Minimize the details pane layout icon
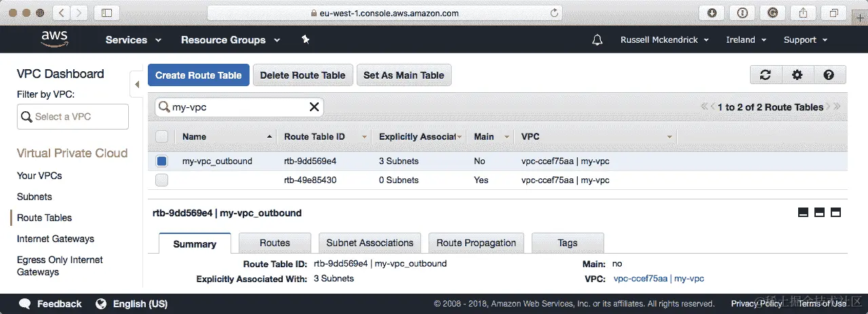 (x=804, y=212)
